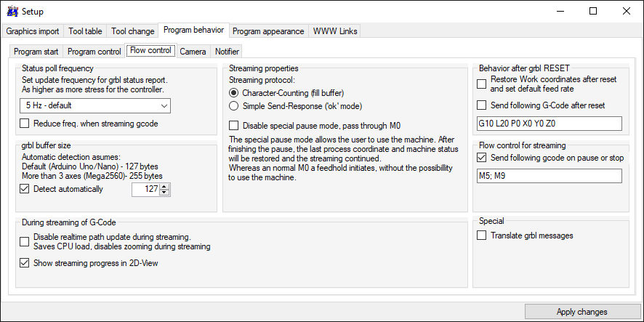Select Simple Send-Response protocol
The image size is (644, 322).
[234, 106]
